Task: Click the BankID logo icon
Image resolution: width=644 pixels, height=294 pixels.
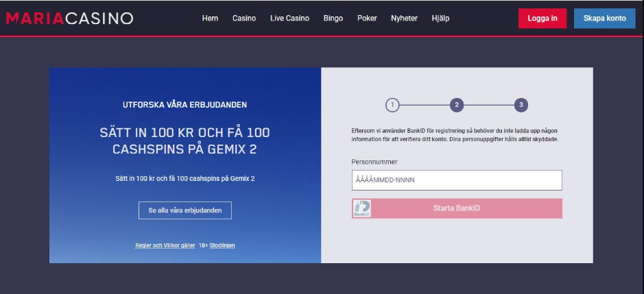Action: click(x=361, y=208)
